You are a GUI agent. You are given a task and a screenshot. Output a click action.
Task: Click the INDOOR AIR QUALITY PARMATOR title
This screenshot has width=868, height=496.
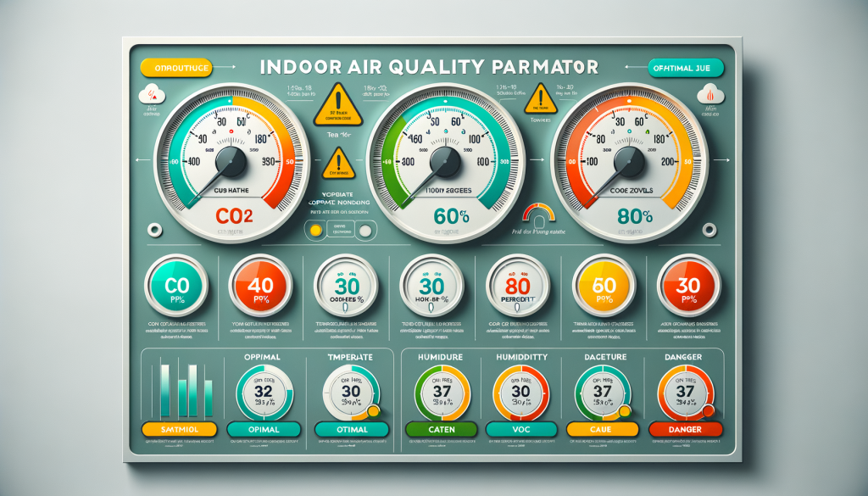pos(429,67)
